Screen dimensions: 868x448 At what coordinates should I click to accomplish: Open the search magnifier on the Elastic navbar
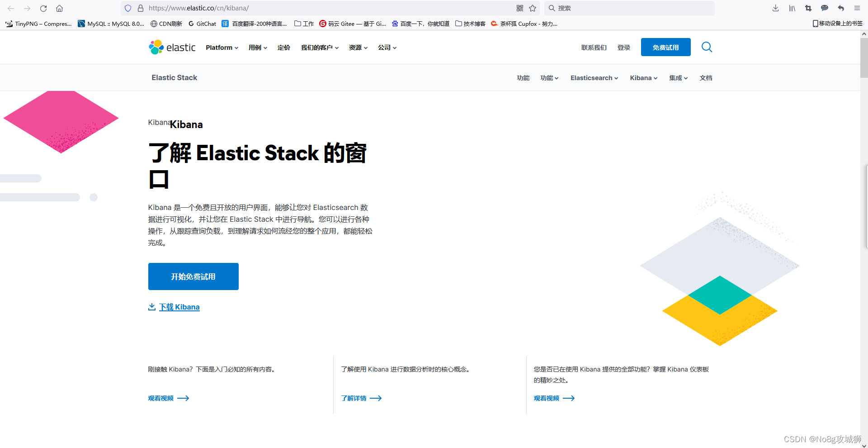[707, 47]
